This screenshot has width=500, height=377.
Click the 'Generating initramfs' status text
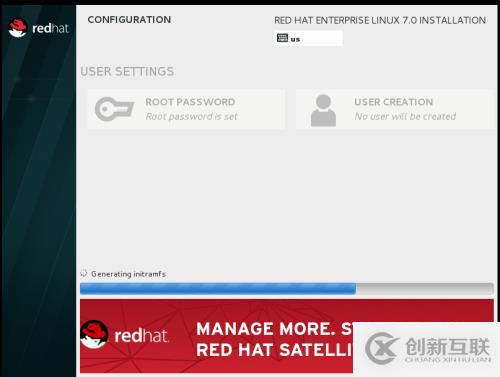tap(128, 274)
